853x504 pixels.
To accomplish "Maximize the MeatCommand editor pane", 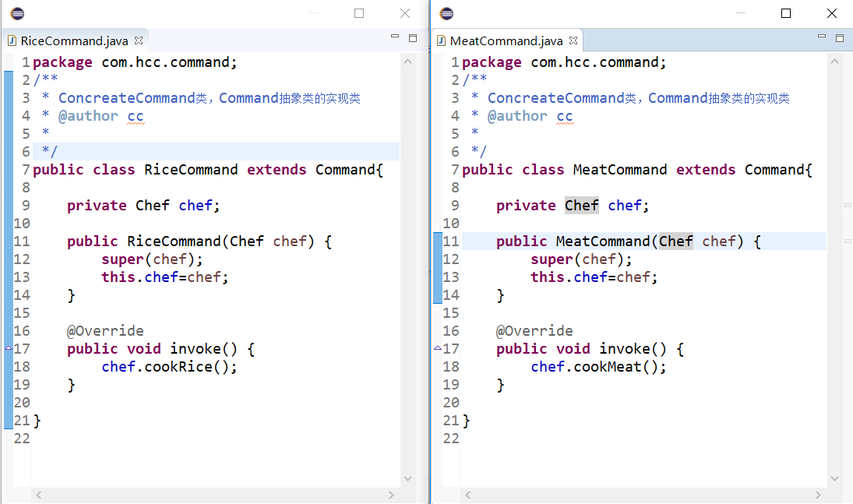I will point(840,38).
